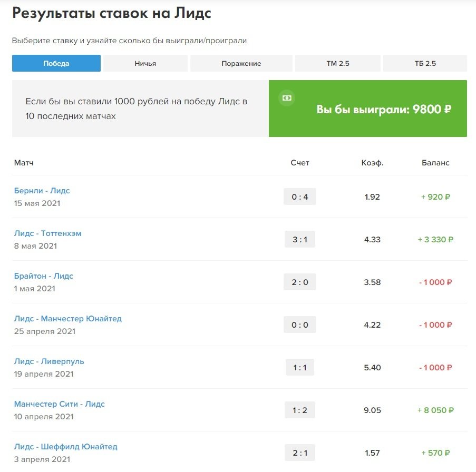Click the 1 : 2 score badge
The width and height of the screenshot is (476, 472).
(300, 410)
